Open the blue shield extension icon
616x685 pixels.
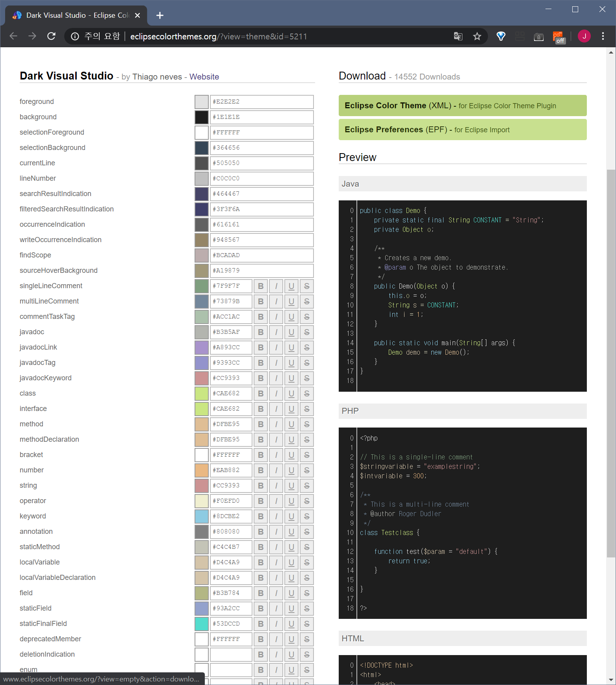[501, 36]
